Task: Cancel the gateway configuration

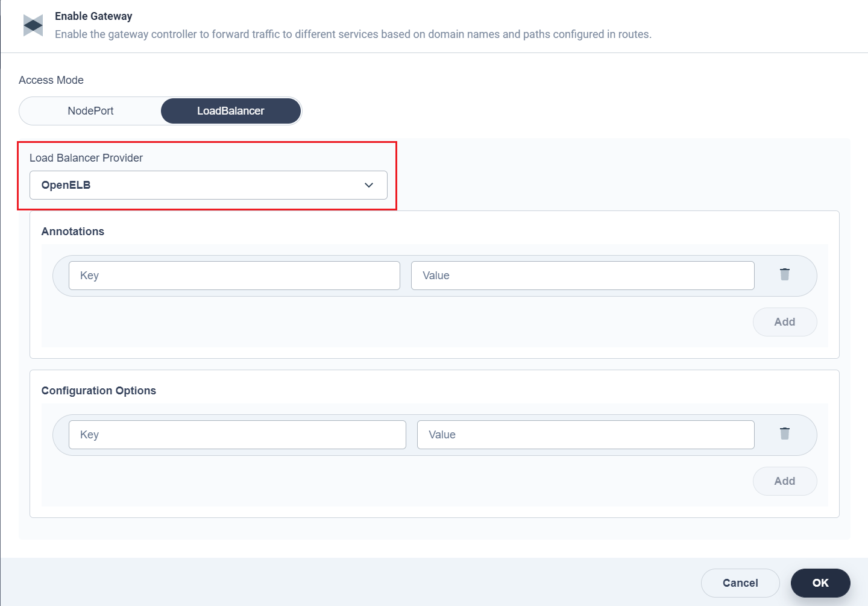Action: click(x=740, y=582)
